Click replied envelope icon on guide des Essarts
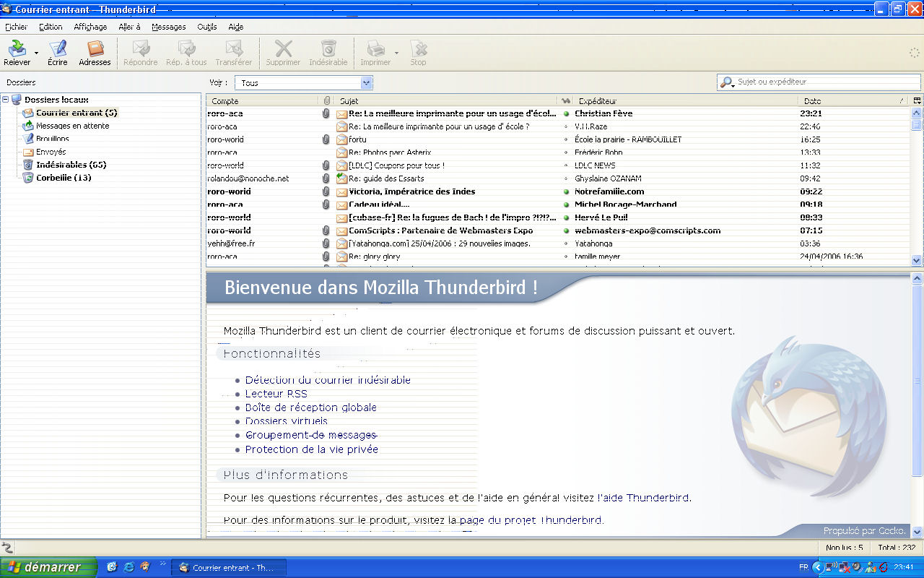Viewport: 924px width, 578px height. point(342,178)
